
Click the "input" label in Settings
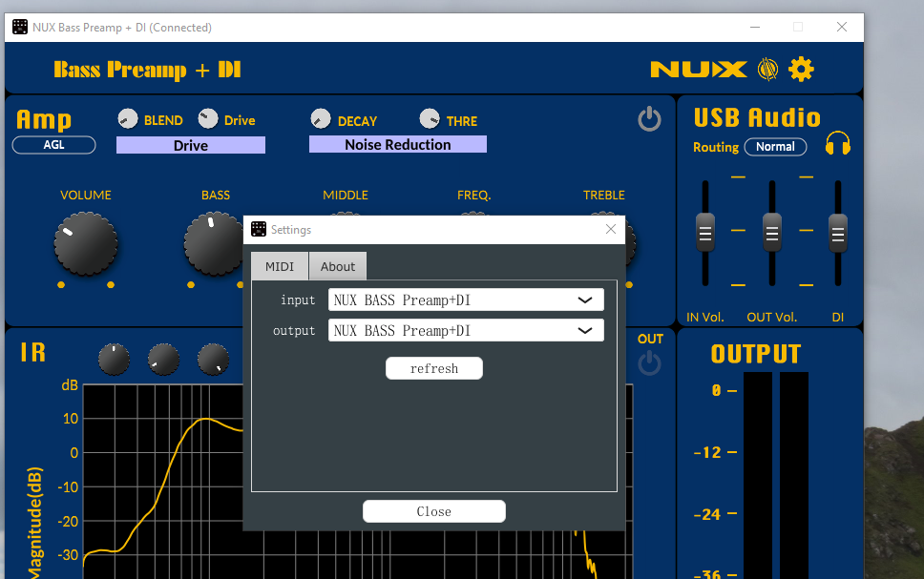(298, 300)
